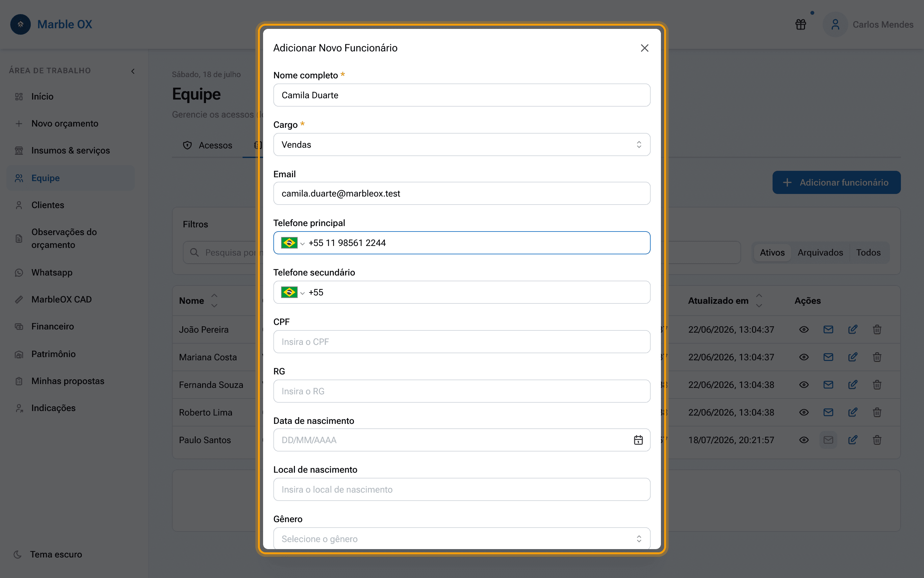View Fernanda Souza details eye icon

pyautogui.click(x=804, y=385)
